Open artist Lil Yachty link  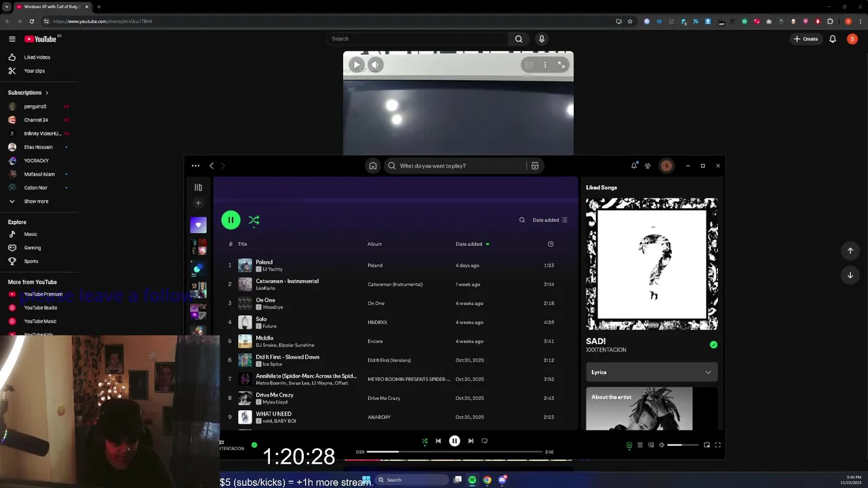(273, 269)
